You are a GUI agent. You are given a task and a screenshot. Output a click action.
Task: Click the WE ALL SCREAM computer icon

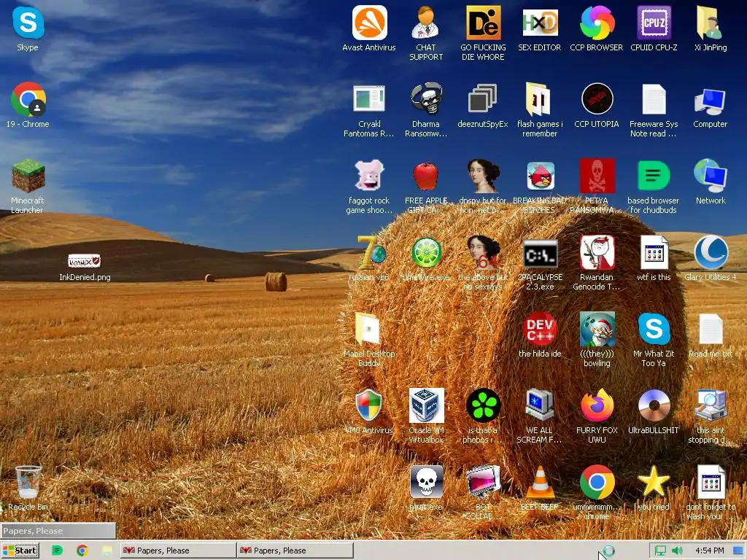tap(539, 405)
